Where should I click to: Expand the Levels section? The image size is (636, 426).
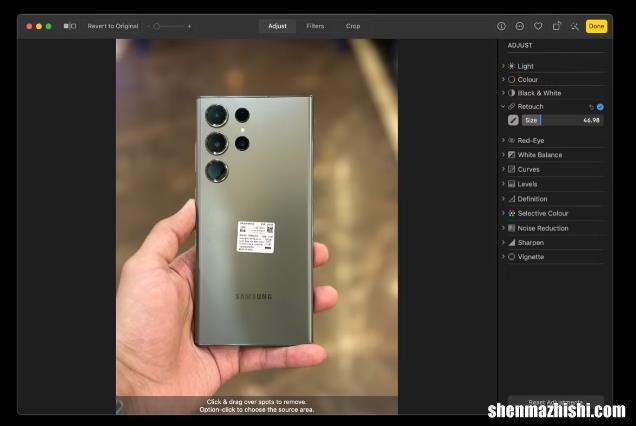coord(503,184)
